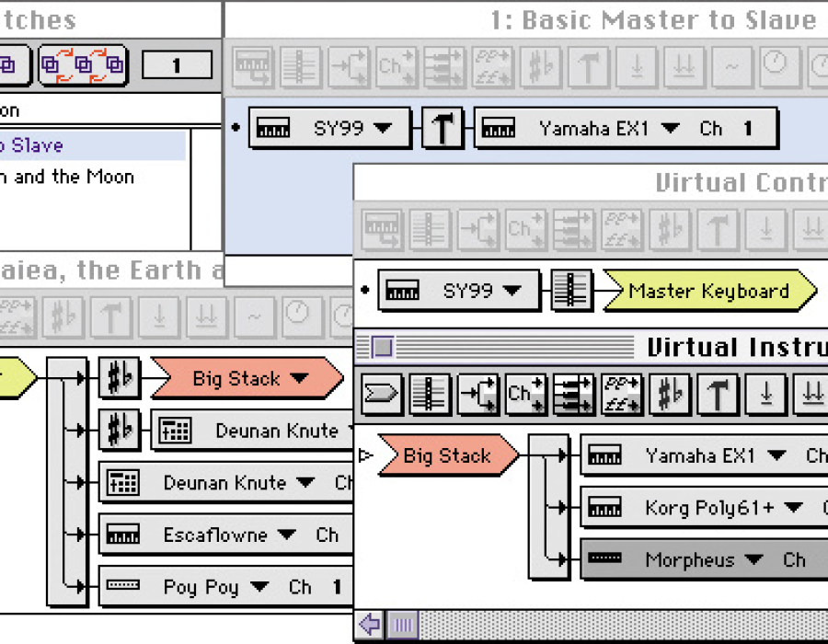Click the Virtual Instruments window close box
This screenshot has height=644, width=828.
[x=383, y=348]
